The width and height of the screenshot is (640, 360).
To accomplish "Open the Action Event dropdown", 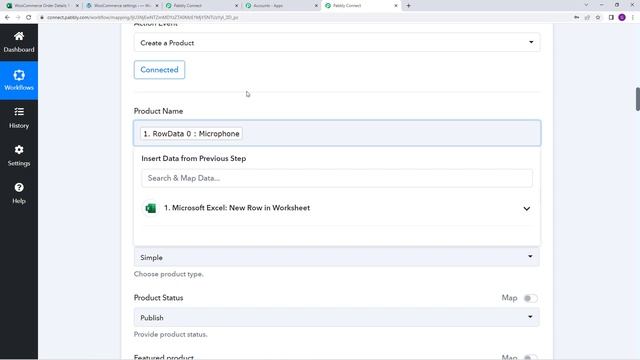I will [337, 42].
